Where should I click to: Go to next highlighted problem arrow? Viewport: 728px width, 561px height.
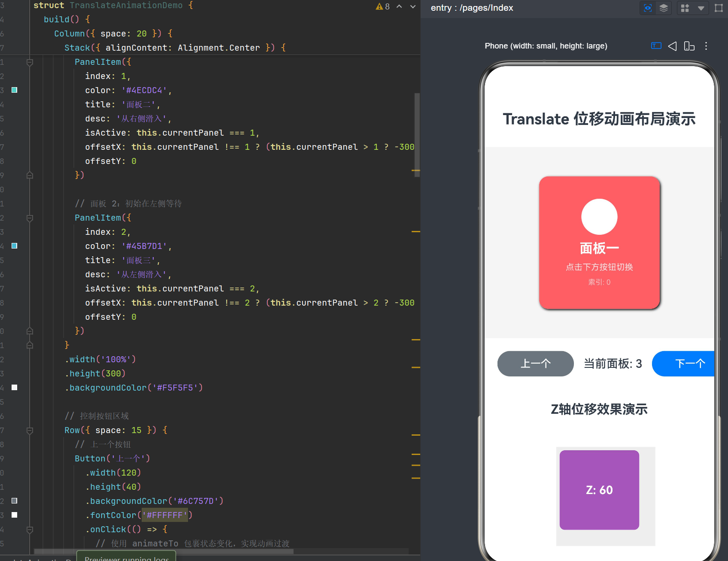pyautogui.click(x=413, y=6)
